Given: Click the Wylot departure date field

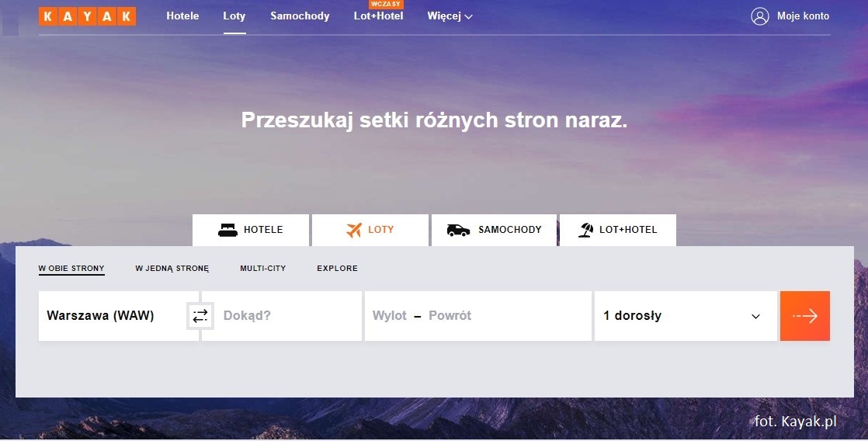Looking at the screenshot, I should (x=390, y=316).
